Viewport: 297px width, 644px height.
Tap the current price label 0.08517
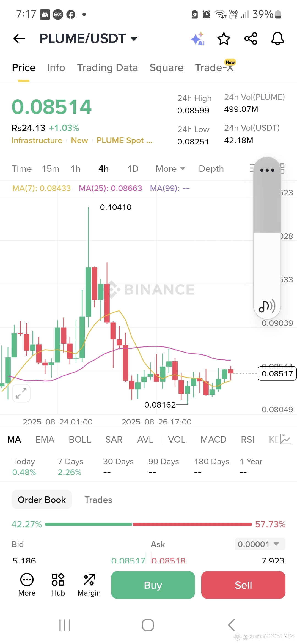(x=277, y=373)
